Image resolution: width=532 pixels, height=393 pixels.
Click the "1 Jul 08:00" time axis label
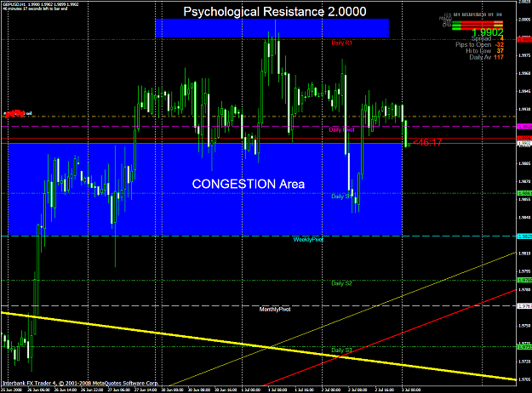(x=277, y=390)
